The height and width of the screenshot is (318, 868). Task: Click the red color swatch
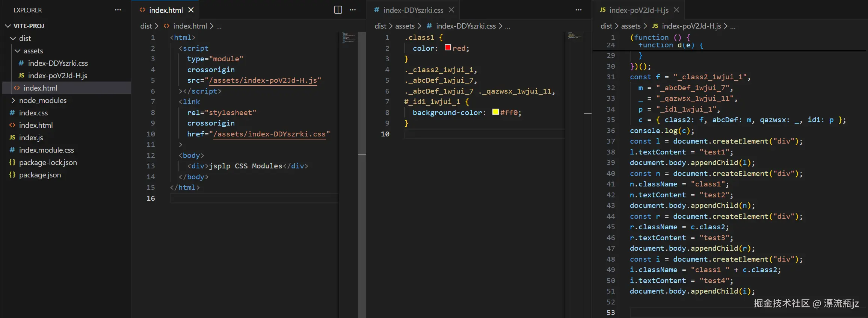tap(448, 48)
